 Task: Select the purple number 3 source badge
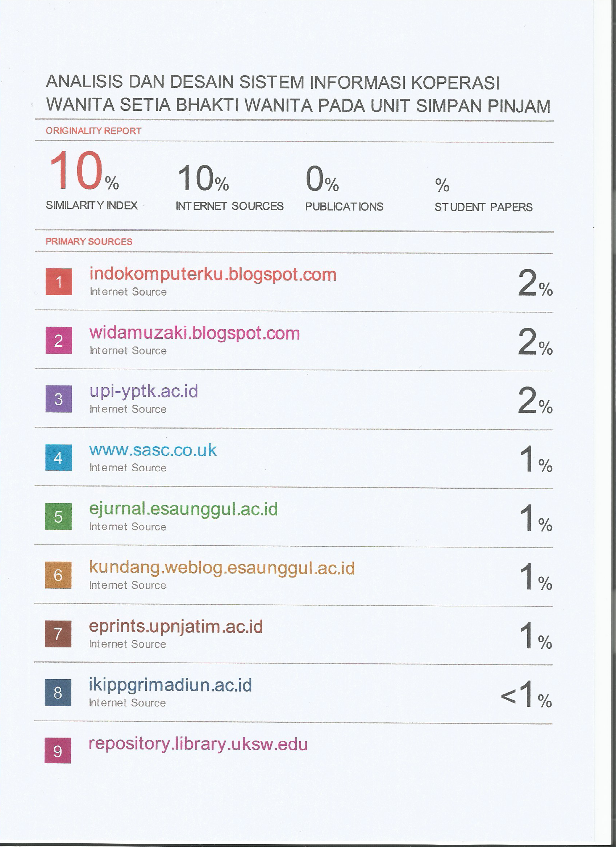(58, 399)
